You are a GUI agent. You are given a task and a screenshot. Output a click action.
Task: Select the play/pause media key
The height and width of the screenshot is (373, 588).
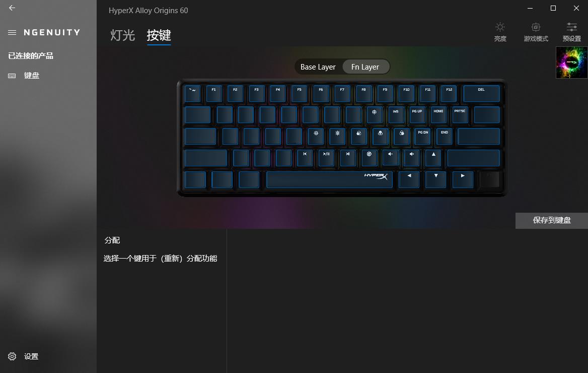(x=326, y=158)
